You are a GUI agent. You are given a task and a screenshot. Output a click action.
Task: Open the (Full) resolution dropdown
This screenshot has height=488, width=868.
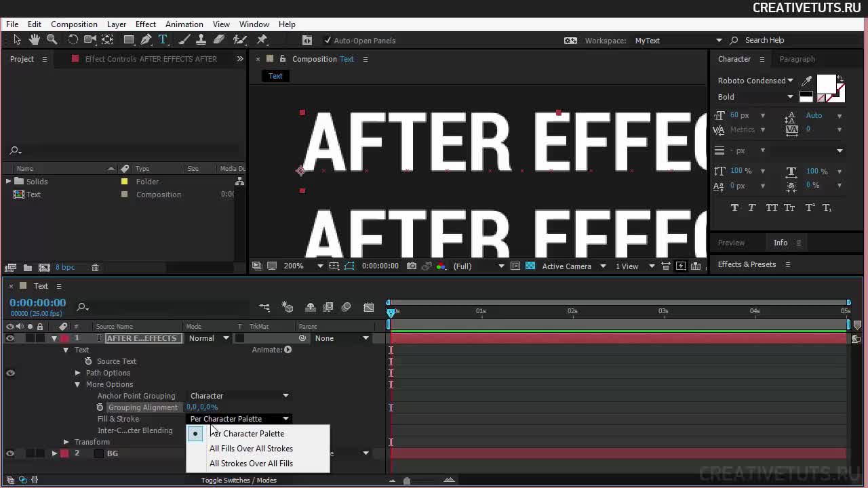coord(479,266)
